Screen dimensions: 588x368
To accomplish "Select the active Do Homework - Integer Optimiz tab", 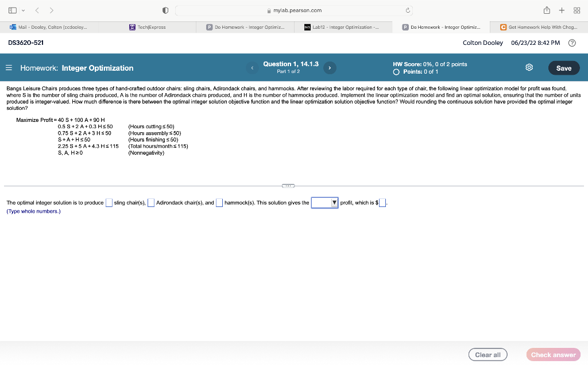I will [441, 27].
